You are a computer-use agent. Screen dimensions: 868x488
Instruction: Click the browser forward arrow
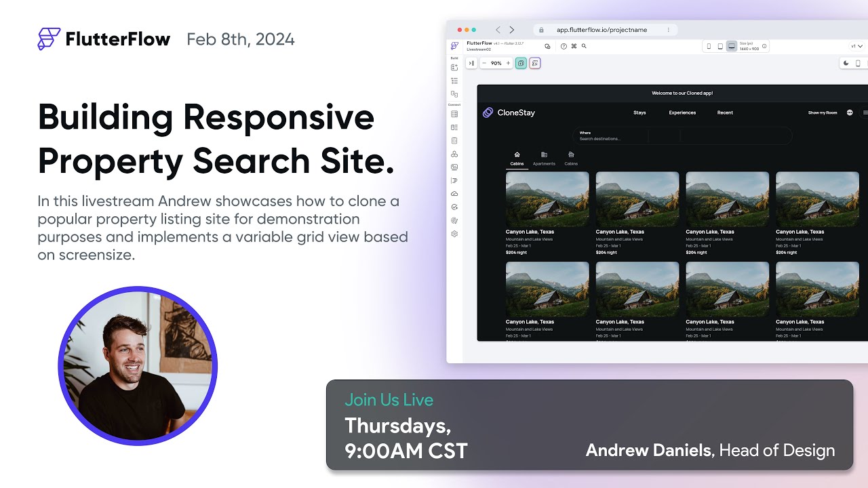pyautogui.click(x=511, y=30)
